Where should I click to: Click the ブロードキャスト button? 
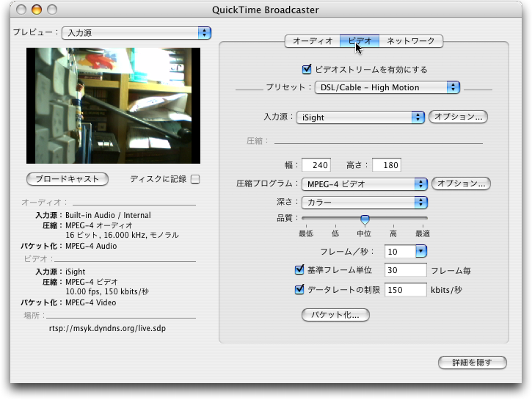[68, 179]
